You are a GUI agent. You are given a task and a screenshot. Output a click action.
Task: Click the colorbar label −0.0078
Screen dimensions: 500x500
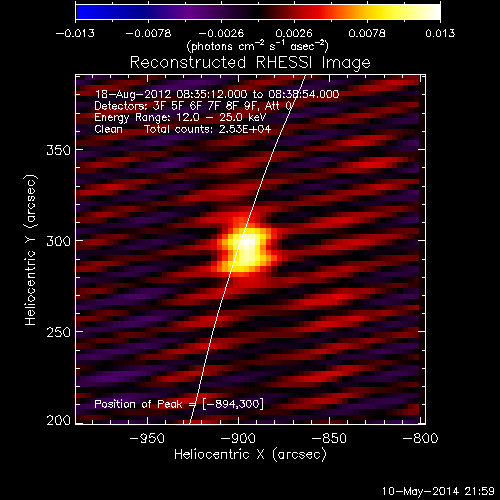pos(148,33)
